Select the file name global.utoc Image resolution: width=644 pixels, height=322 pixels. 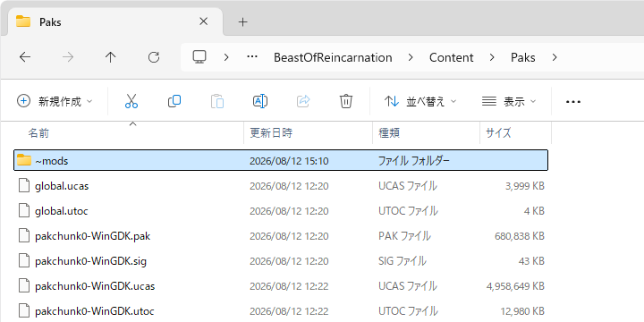point(62,211)
